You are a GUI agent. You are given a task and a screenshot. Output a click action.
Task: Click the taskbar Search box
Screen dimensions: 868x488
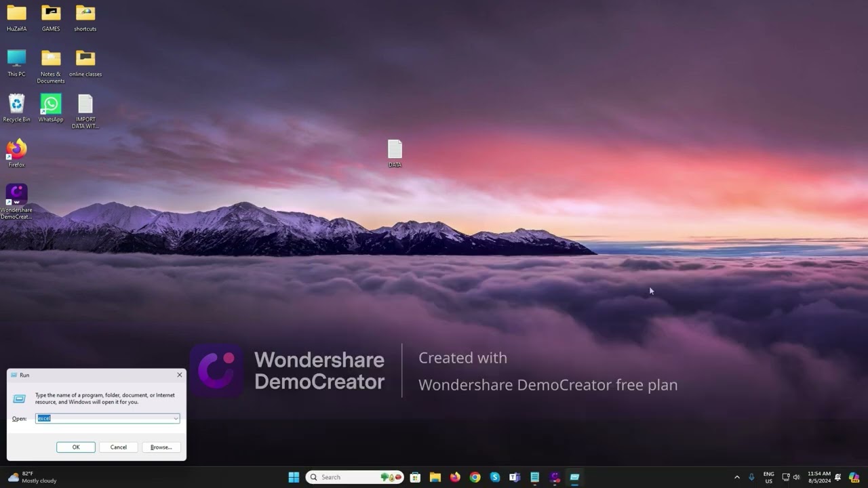coord(355,477)
